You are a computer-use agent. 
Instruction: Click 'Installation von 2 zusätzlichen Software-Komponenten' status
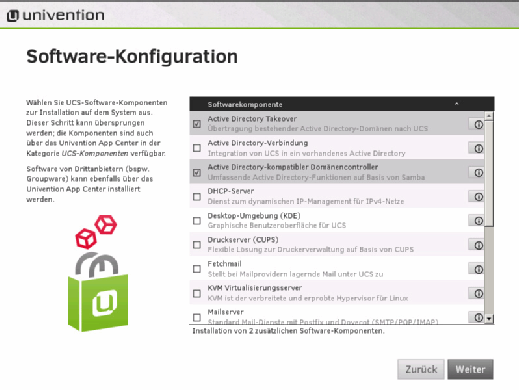tap(288, 331)
